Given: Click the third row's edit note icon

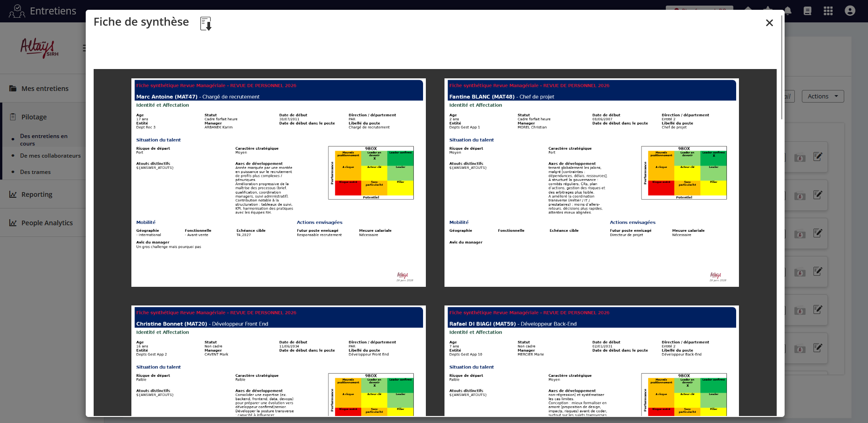Looking at the screenshot, I should [818, 233].
